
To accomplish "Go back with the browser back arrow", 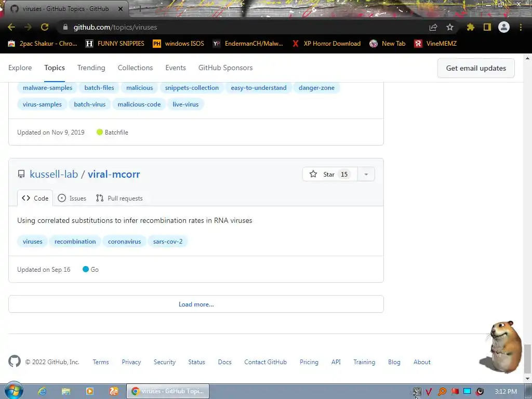I will pos(11,27).
